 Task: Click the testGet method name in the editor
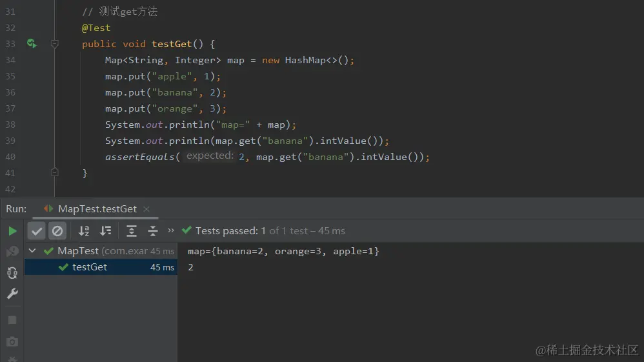(172, 44)
